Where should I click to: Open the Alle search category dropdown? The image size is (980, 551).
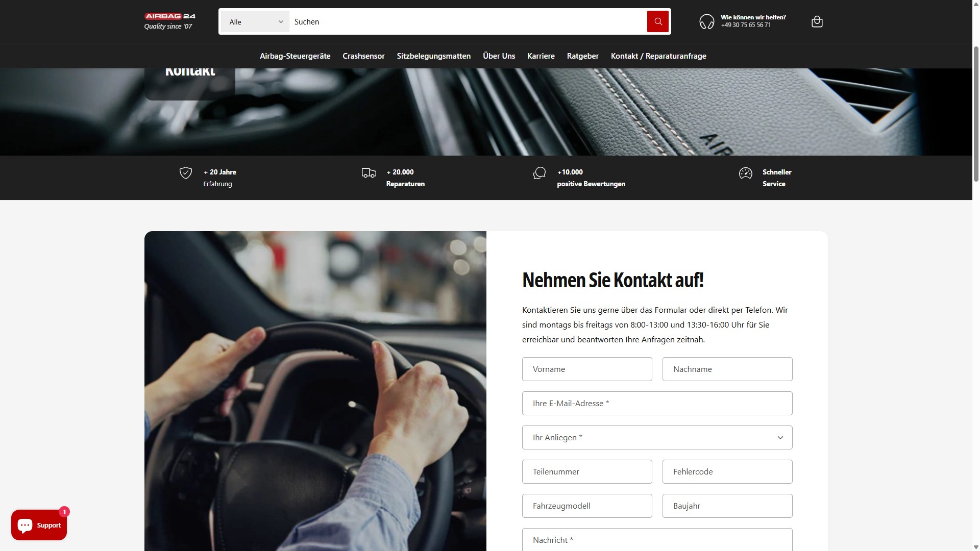coord(255,21)
